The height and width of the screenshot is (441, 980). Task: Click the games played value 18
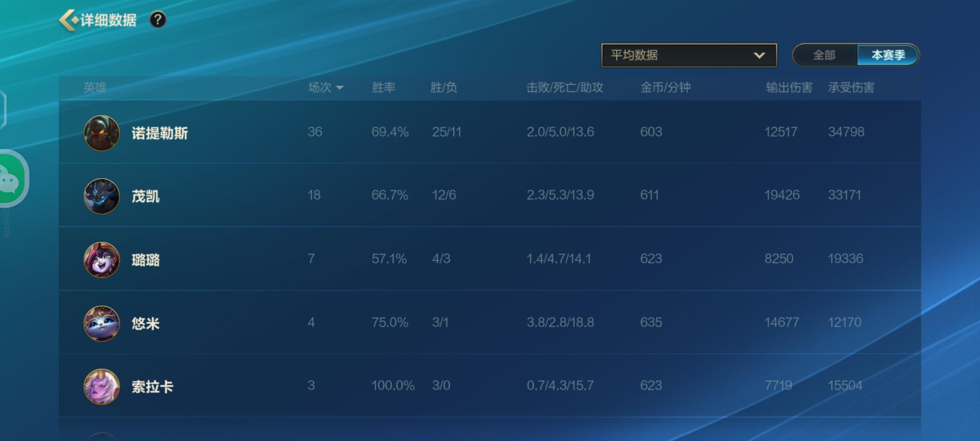click(314, 195)
